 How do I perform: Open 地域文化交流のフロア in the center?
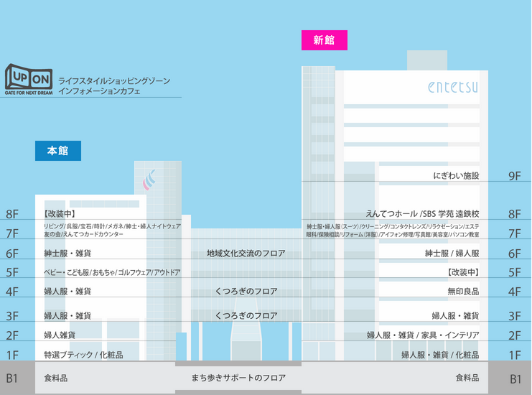246,253
